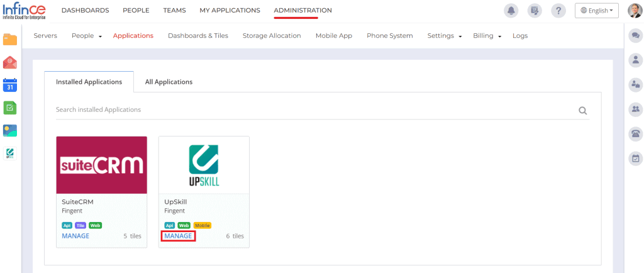
Task: Select the Applications admin section
Action: [x=133, y=36]
